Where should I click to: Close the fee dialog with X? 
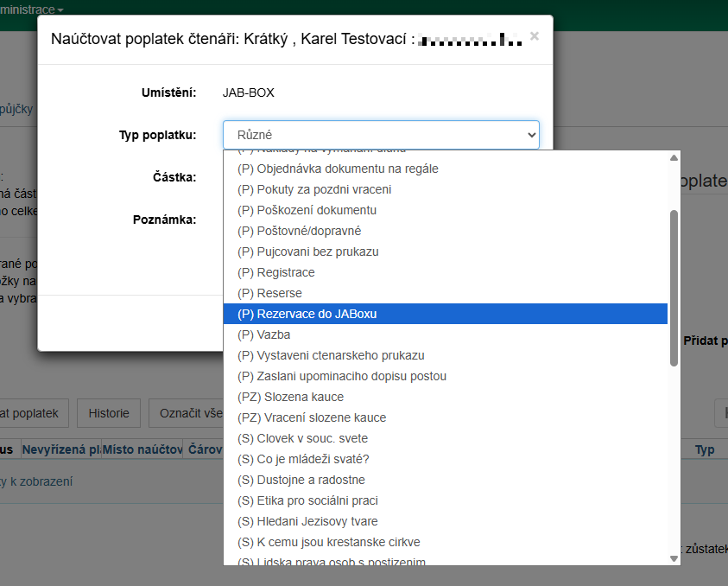click(x=535, y=36)
